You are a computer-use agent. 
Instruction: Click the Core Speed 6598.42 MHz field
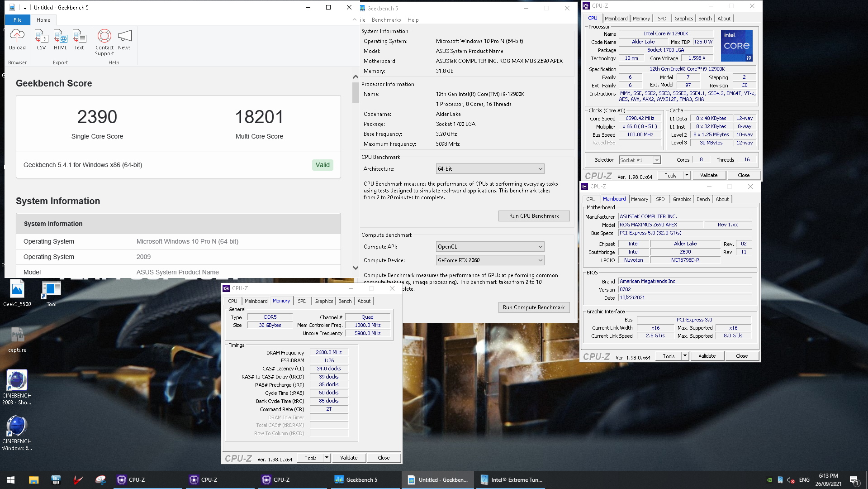[640, 119]
